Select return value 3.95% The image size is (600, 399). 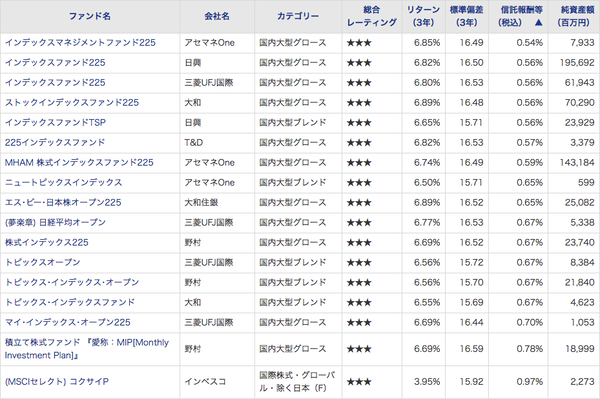pyautogui.click(x=427, y=382)
